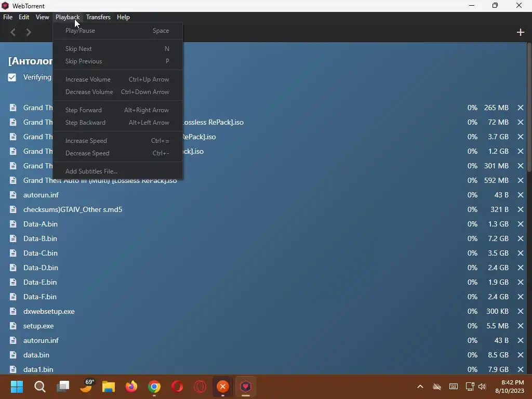Open Google Chrome from the taskbar
Image resolution: width=532 pixels, height=399 pixels.
[x=154, y=387]
